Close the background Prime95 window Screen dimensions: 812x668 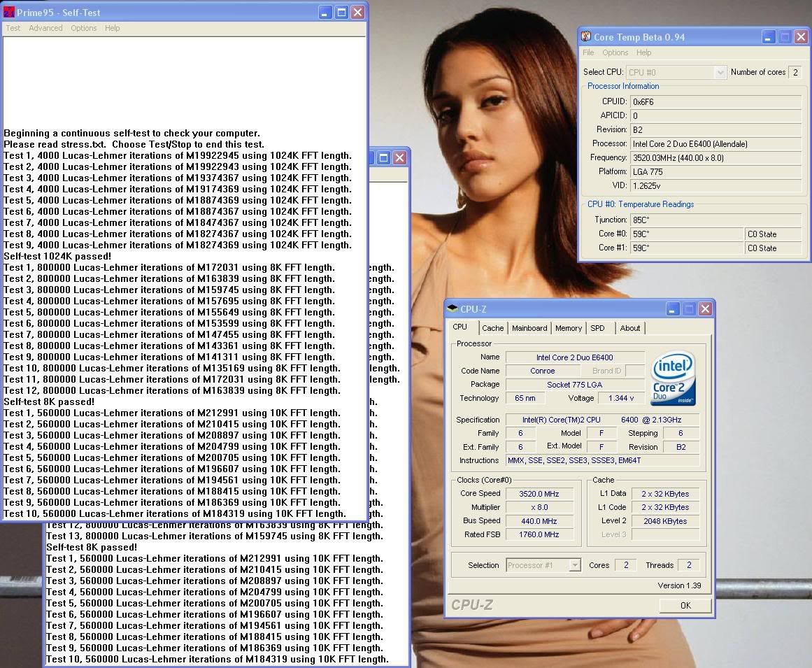click(x=400, y=158)
